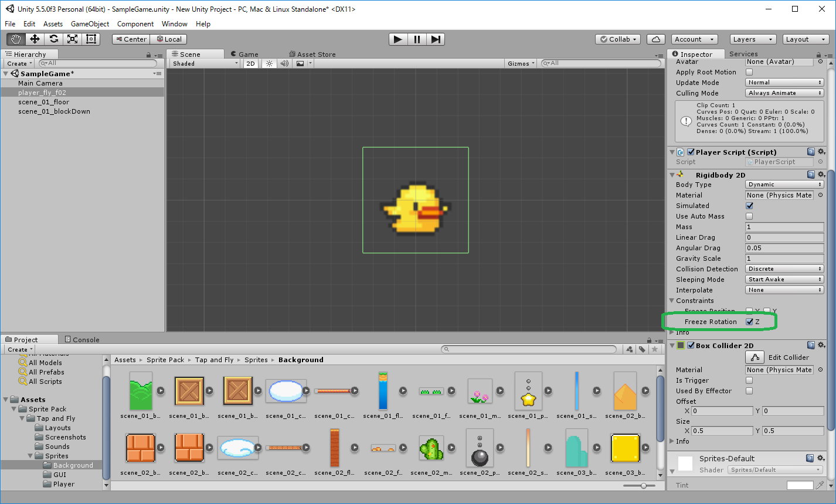This screenshot has height=504, width=836.
Task: Collapse the Constraints section
Action: [671, 301]
